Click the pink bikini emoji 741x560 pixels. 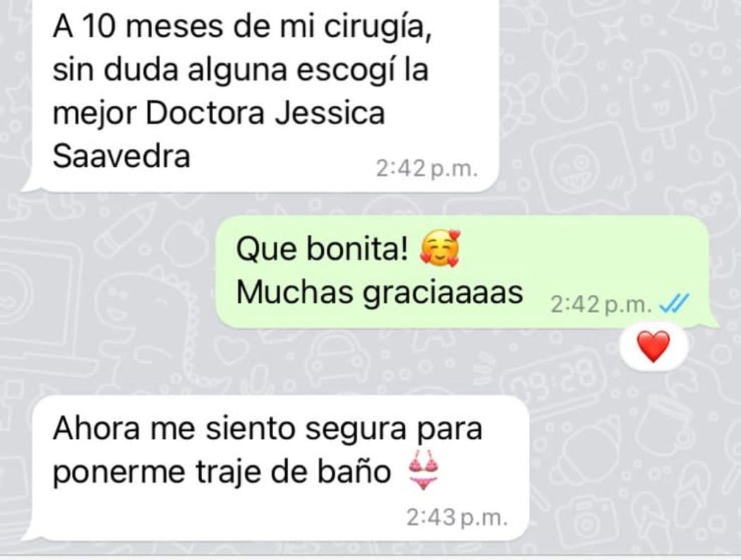[x=424, y=470]
